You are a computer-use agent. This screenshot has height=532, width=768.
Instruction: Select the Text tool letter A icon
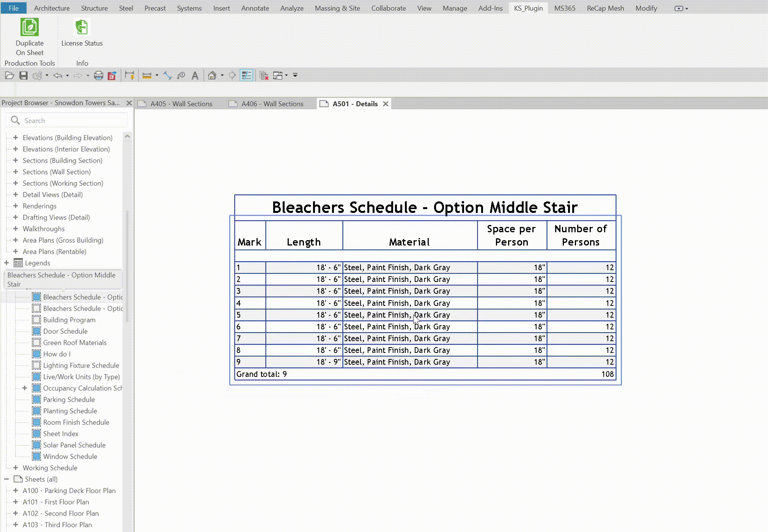coord(195,76)
